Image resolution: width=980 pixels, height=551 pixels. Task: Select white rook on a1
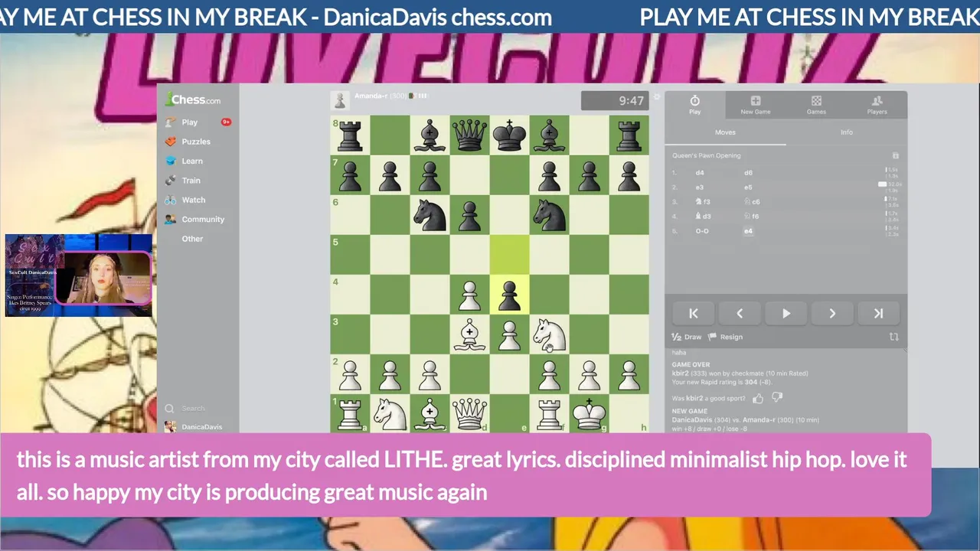point(350,414)
